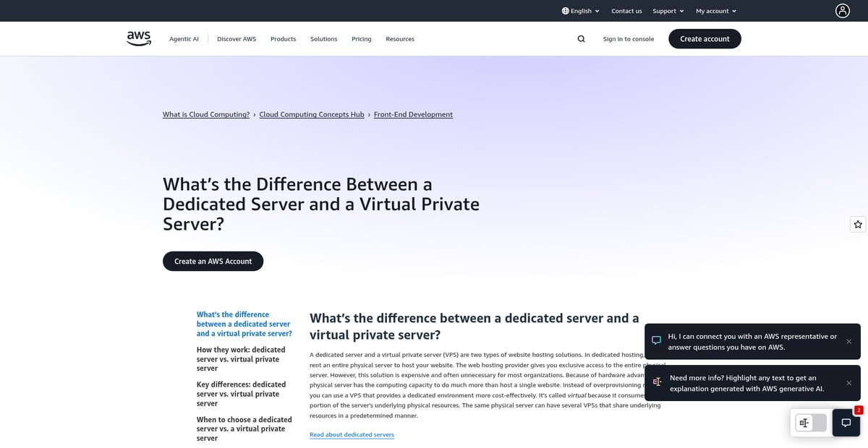Click Create an AWS Account button
Screen dimensions: 868x448
(213, 262)
